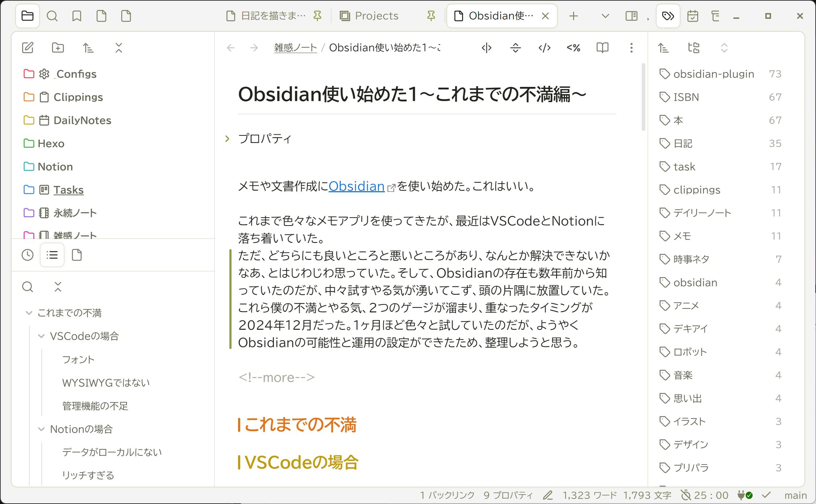Create a new note with pencil icon
The image size is (816, 504).
[28, 48]
